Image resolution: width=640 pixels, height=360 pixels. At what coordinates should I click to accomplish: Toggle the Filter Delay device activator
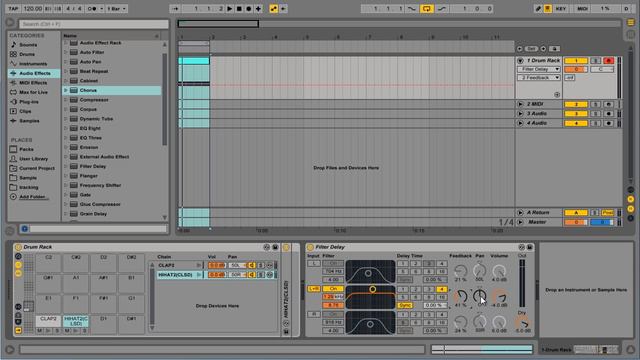310,247
